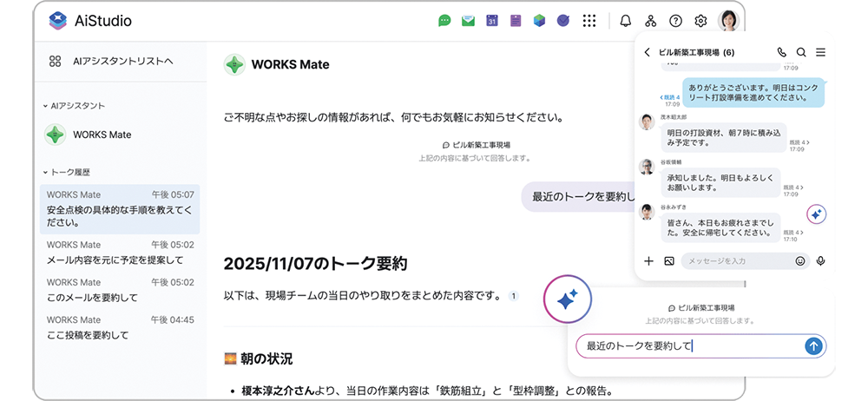Open the emoji picker
The image size is (868, 401).
coord(800,261)
